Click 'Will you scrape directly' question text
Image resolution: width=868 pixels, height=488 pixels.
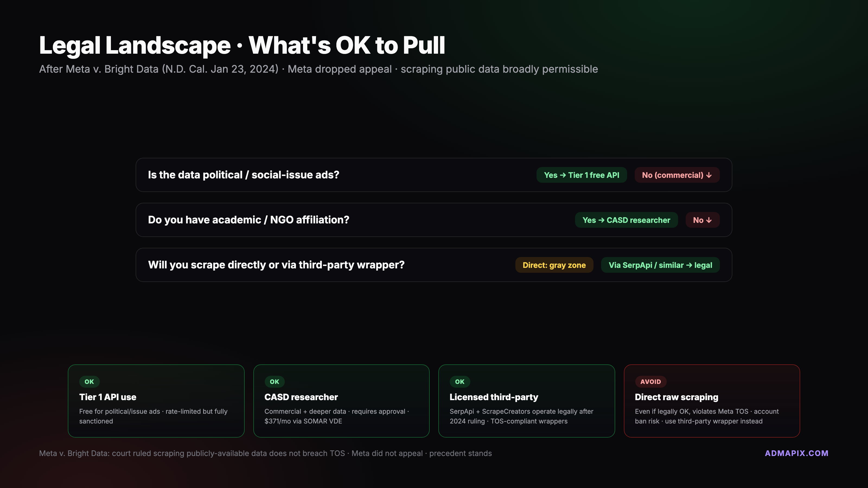pyautogui.click(x=276, y=265)
